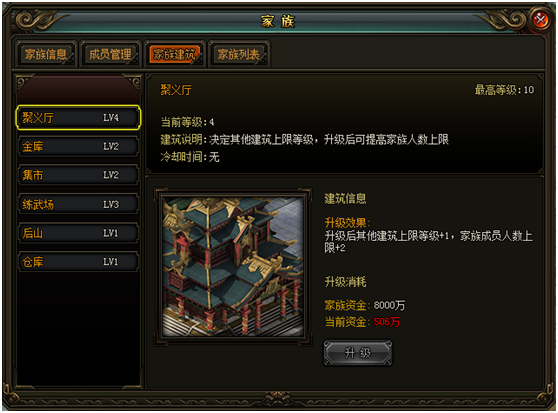The height and width of the screenshot is (413, 558).
Task: Select the 仓库 LV1 building entry
Action: 78,262
